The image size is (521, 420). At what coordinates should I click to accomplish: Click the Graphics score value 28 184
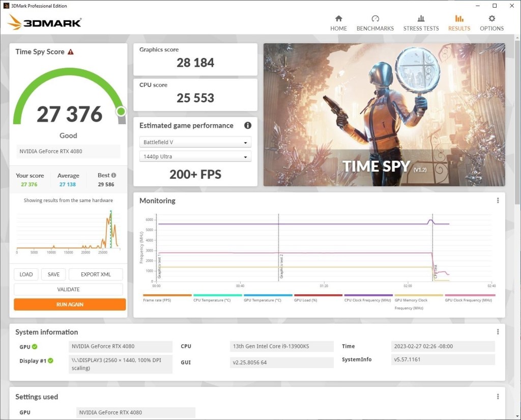pos(195,63)
